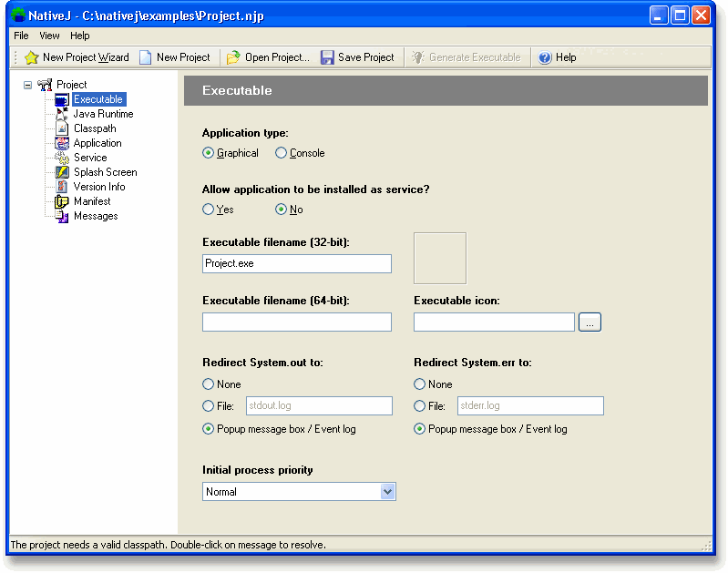The width and height of the screenshot is (728, 573).
Task: Select File option for System.err redirect
Action: tap(419, 405)
